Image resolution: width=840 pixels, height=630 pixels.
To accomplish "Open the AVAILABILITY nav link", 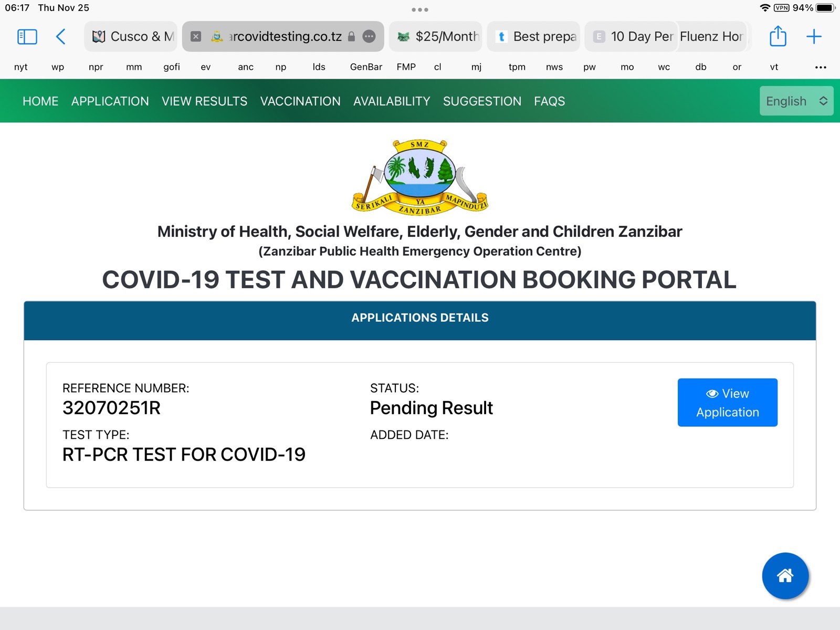I will (392, 101).
